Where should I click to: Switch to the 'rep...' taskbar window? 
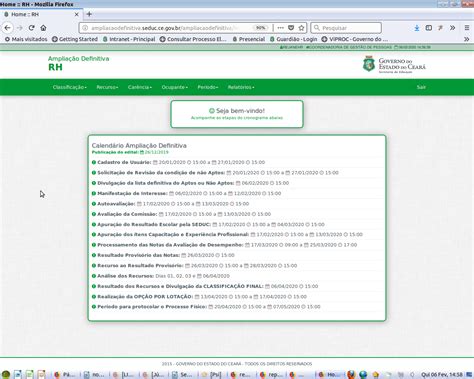[x=272, y=375]
